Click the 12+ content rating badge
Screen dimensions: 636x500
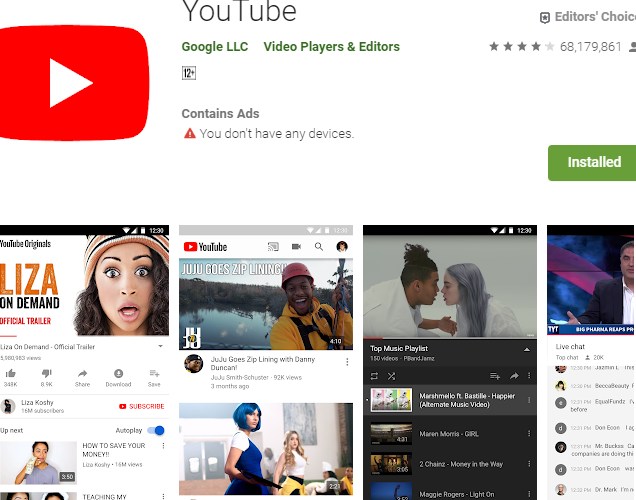tap(189, 73)
